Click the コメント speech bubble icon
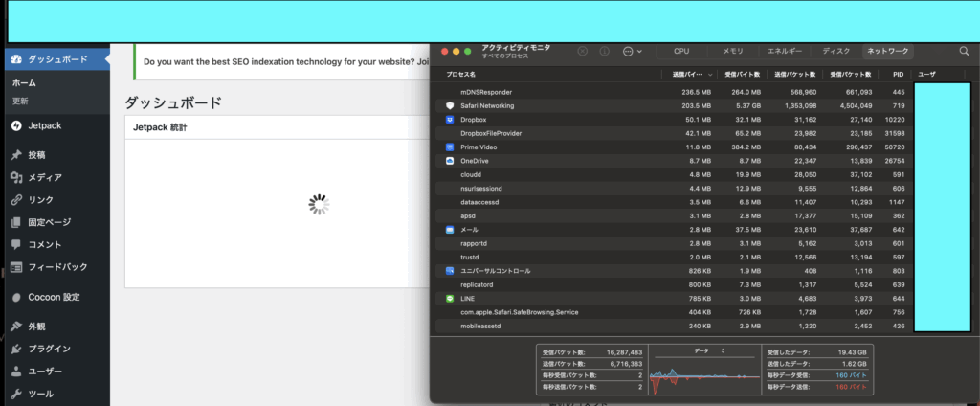Viewport: 980px width, 406px height. tap(16, 244)
